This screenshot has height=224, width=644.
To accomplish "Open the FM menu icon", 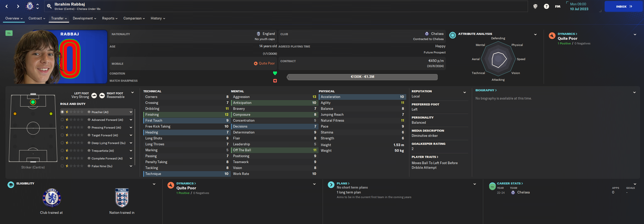I will [557, 6].
